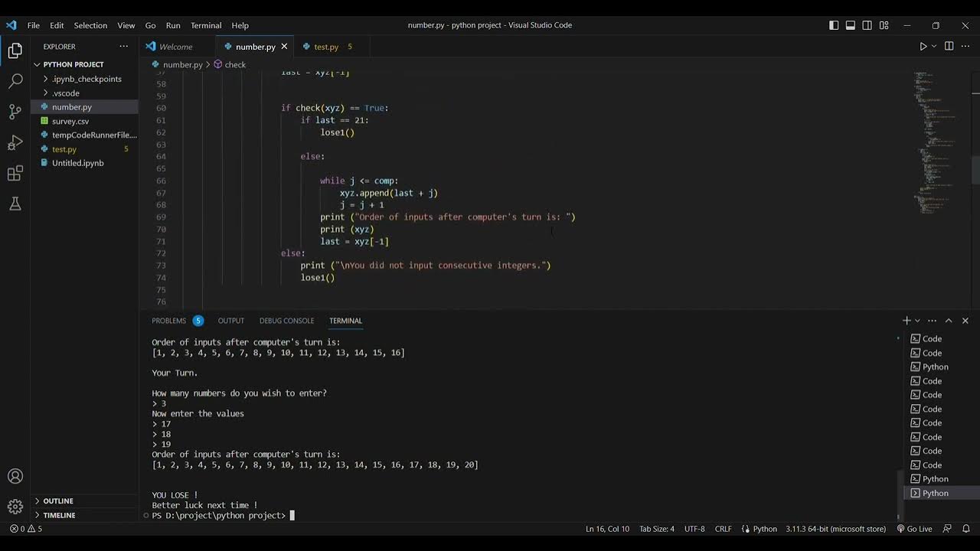980x551 pixels.
Task: Start the Go Live server
Action: [913, 529]
